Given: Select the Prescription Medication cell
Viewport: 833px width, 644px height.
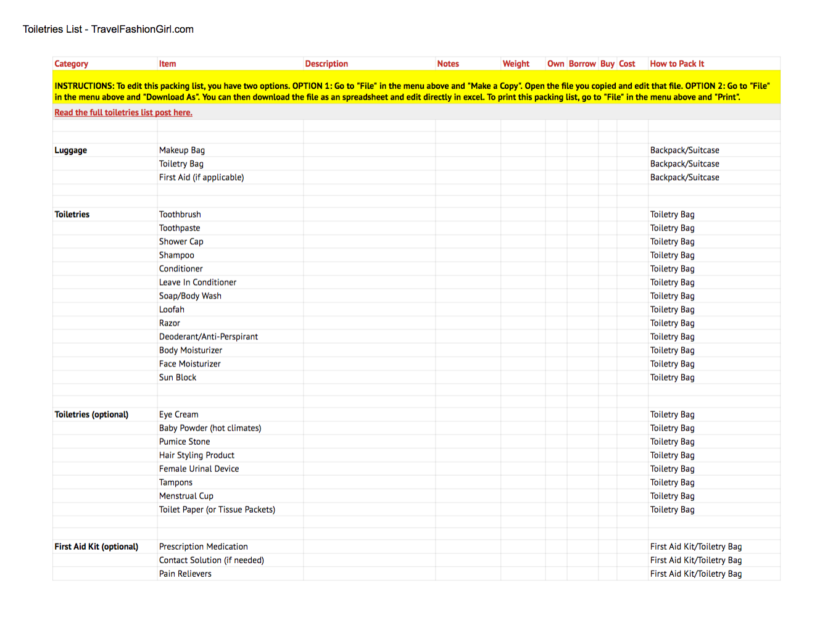Looking at the screenshot, I should [x=204, y=547].
